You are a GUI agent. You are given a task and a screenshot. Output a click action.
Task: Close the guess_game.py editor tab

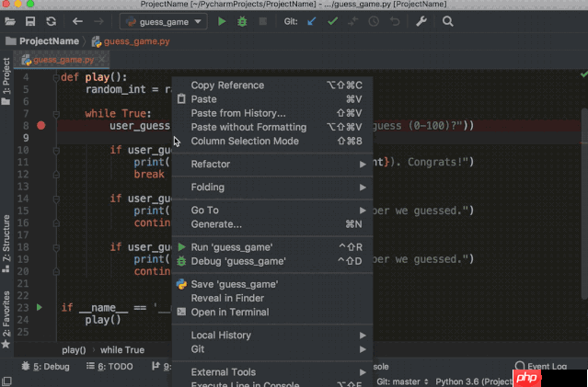[101, 60]
